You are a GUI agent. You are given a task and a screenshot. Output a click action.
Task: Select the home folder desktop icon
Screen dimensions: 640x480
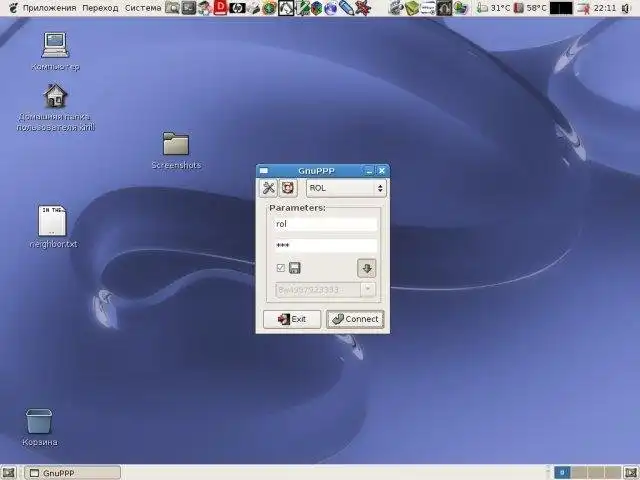tap(56, 107)
